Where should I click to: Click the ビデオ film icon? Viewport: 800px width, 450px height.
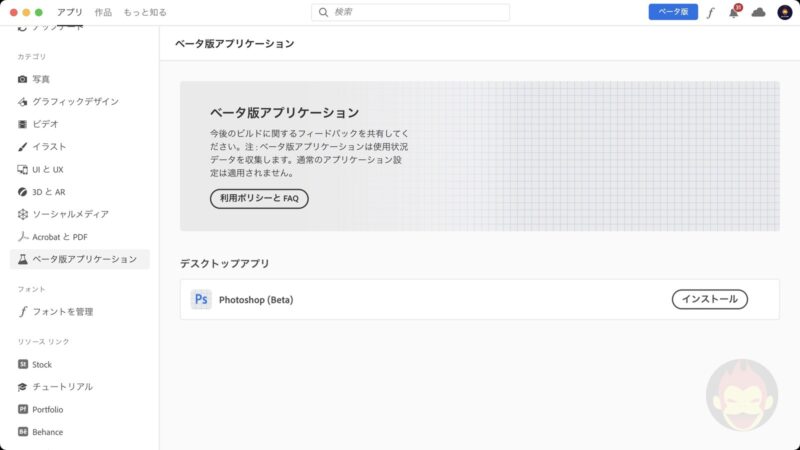coord(22,124)
